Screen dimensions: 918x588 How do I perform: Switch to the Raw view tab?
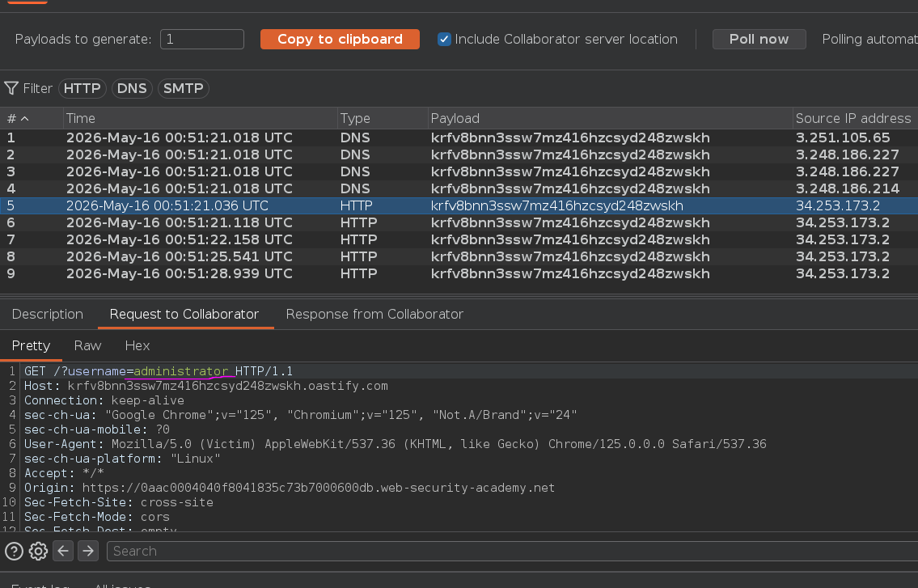tap(88, 345)
